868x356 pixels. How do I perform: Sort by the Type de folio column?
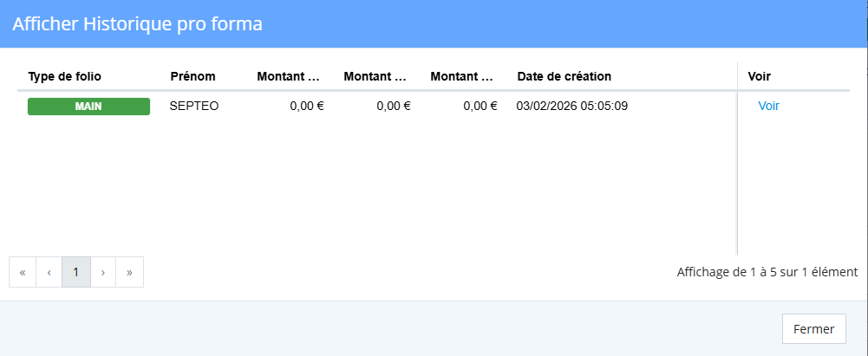[65, 76]
